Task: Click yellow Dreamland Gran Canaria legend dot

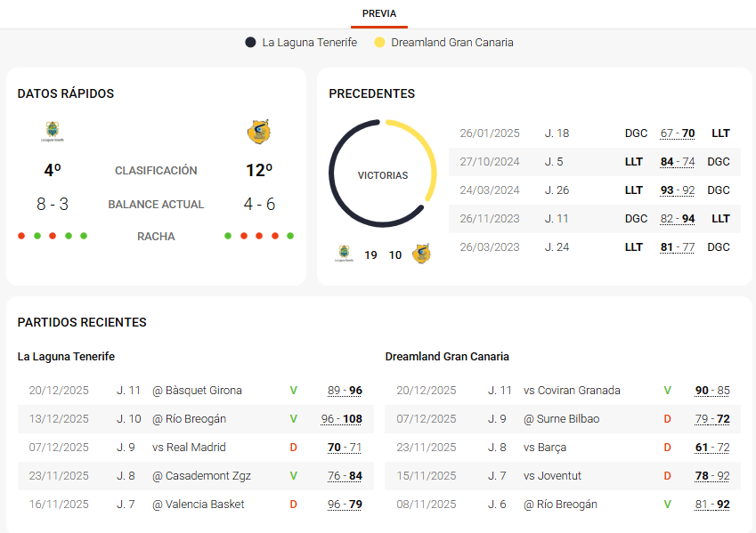Action: pos(380,42)
